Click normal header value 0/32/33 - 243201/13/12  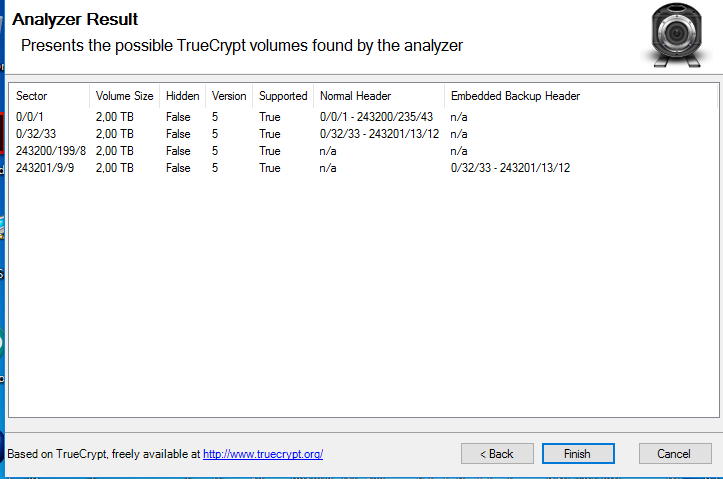point(379,134)
